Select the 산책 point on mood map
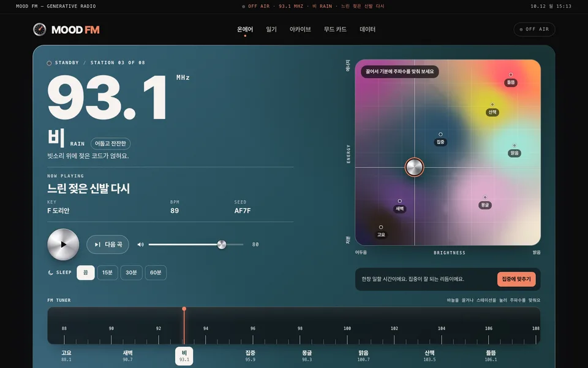The height and width of the screenshot is (368, 588). tap(492, 109)
